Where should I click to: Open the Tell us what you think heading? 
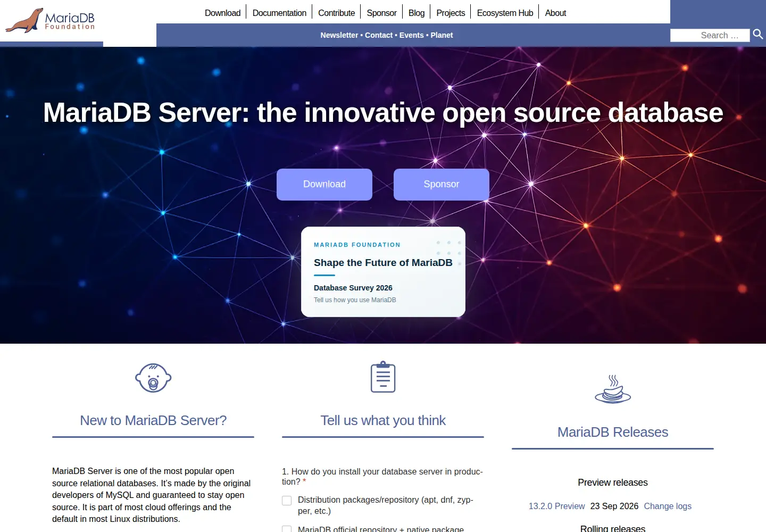383,420
